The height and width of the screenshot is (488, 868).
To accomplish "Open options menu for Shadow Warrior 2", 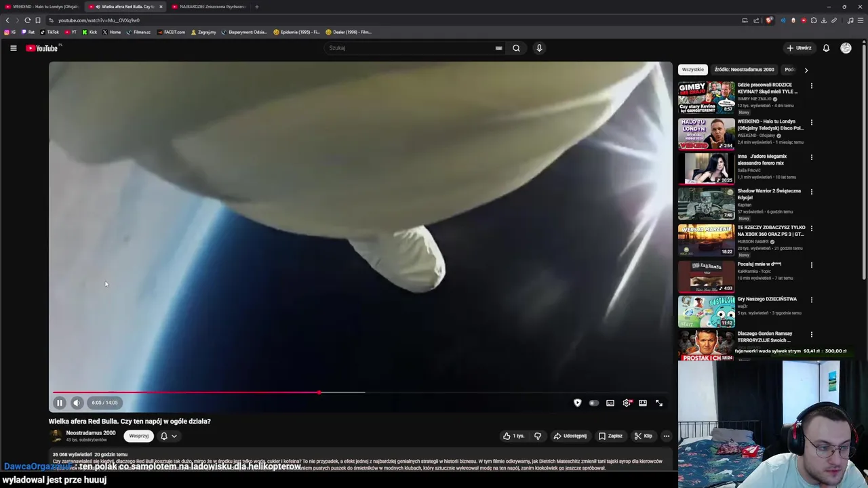I will [811, 192].
